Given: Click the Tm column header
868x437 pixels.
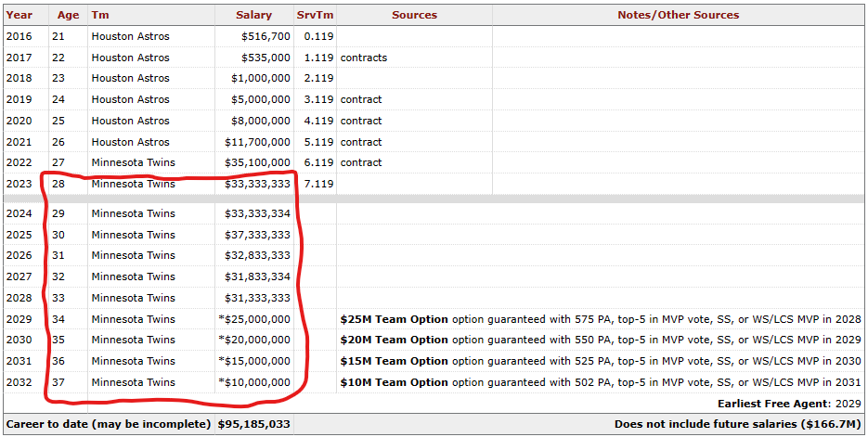Looking at the screenshot, I should point(99,15).
